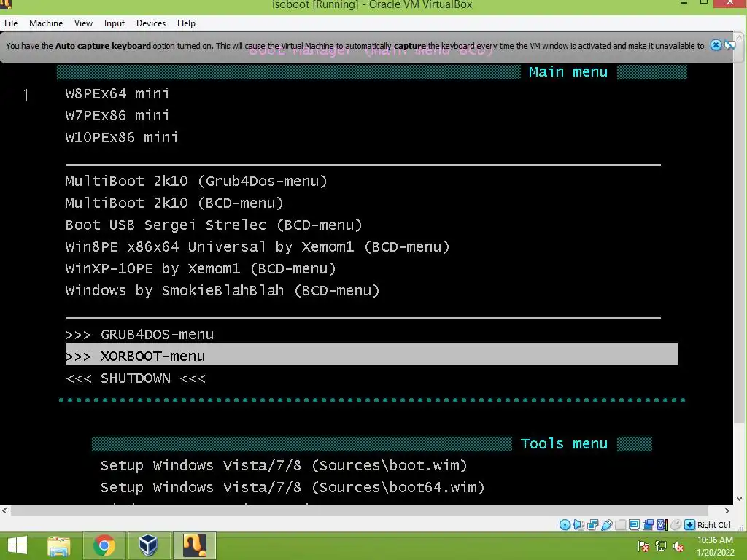Click the vertical scrollbar up arrow

tap(740, 36)
